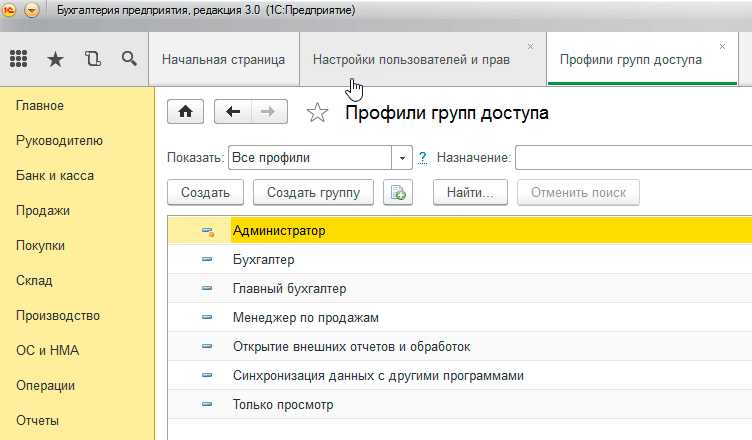
Task: Expand the Показать profiles dropdown
Action: click(404, 158)
